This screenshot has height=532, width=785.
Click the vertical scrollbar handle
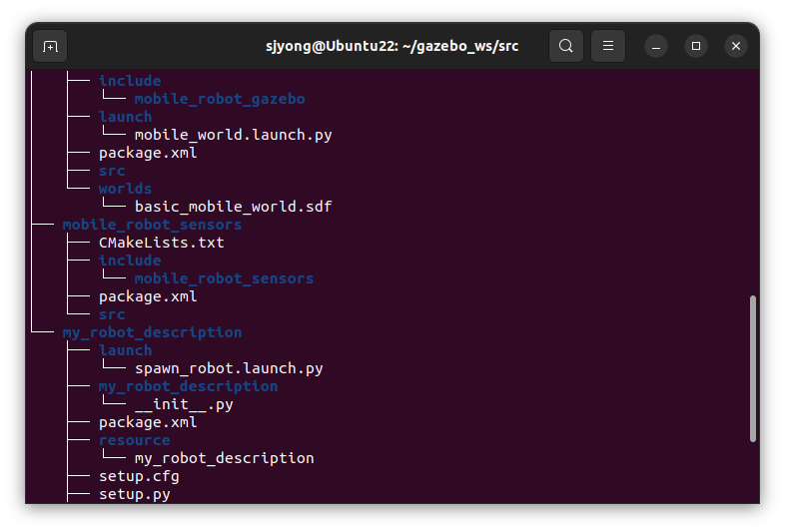[752, 369]
